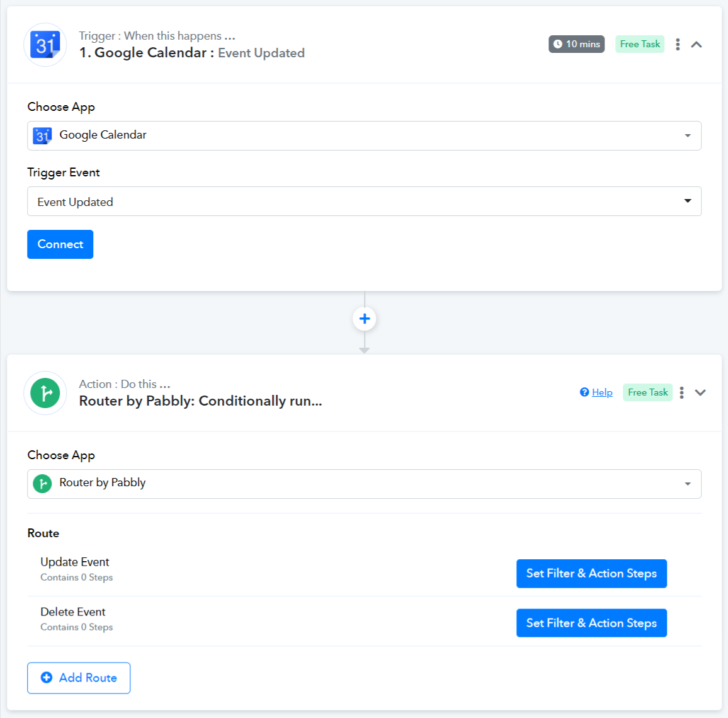Viewport: 728px width, 718px height.
Task: Click 'Contains 0 Steps' under Delete Event
Action: pyautogui.click(x=77, y=627)
